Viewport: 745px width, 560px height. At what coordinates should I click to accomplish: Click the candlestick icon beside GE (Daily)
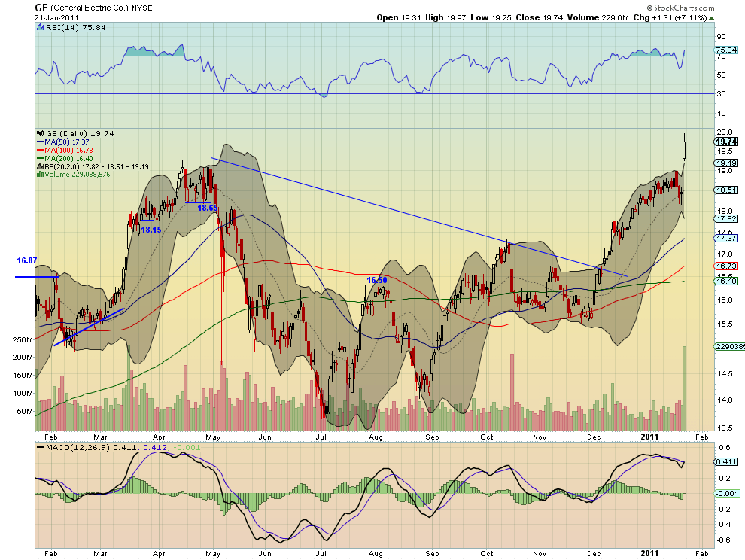[41, 134]
